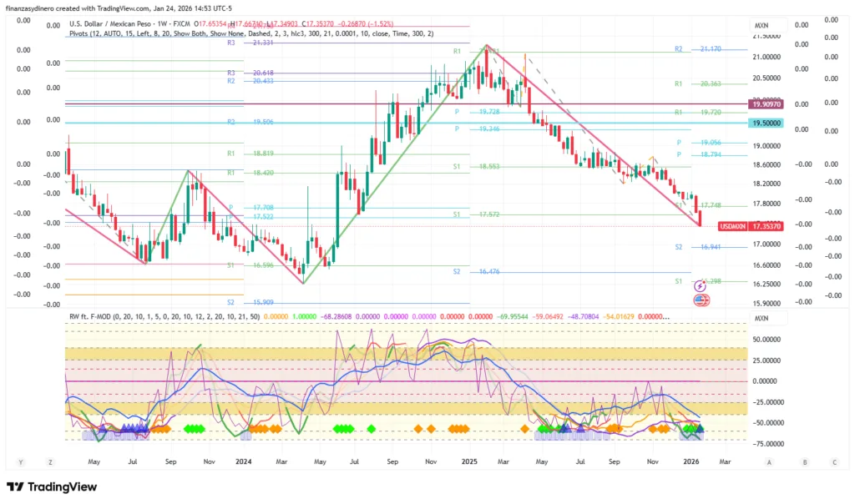The width and height of the screenshot is (855, 504).
Task: Click the U.S. Dollar / Mexican Peso title
Action: (x=117, y=25)
